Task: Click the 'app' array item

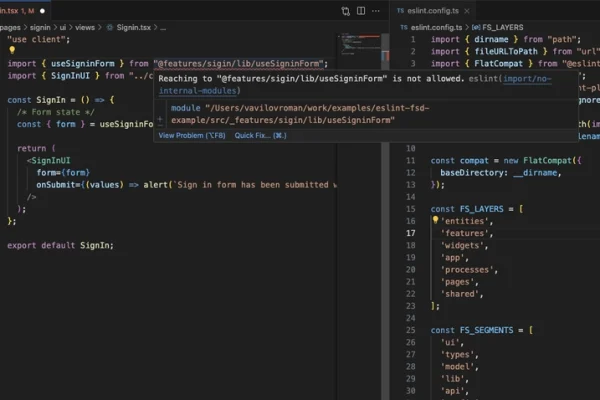Action: pyautogui.click(x=455, y=258)
